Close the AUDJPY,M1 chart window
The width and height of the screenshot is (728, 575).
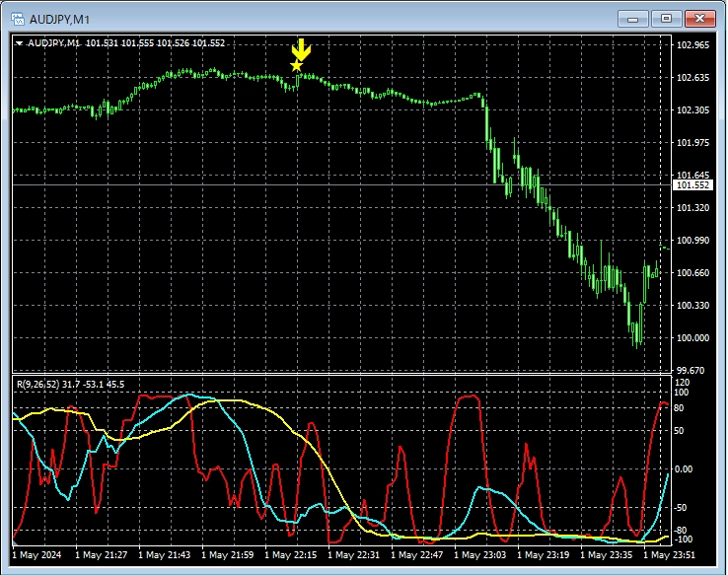coord(699,18)
